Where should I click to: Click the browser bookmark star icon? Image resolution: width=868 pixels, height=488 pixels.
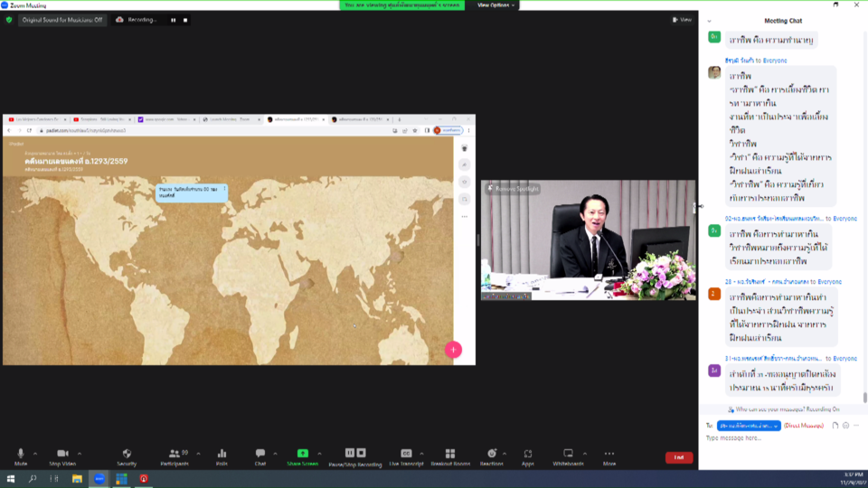pyautogui.click(x=415, y=130)
